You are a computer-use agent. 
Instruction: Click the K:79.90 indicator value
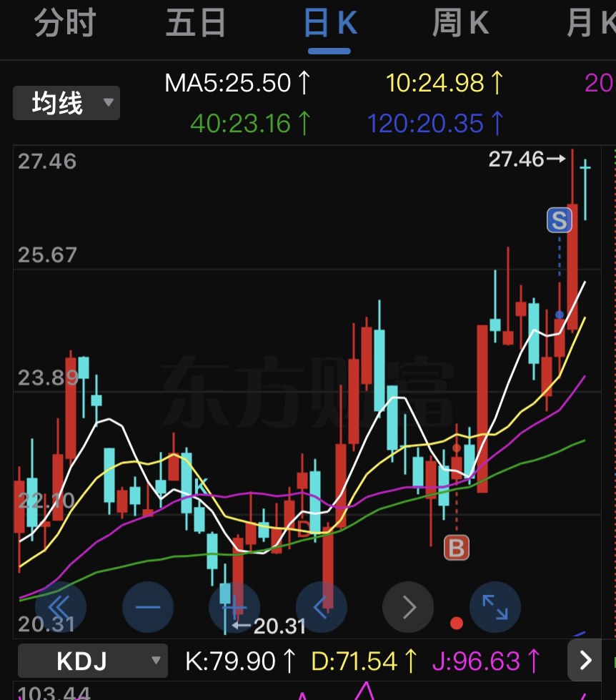[241, 661]
